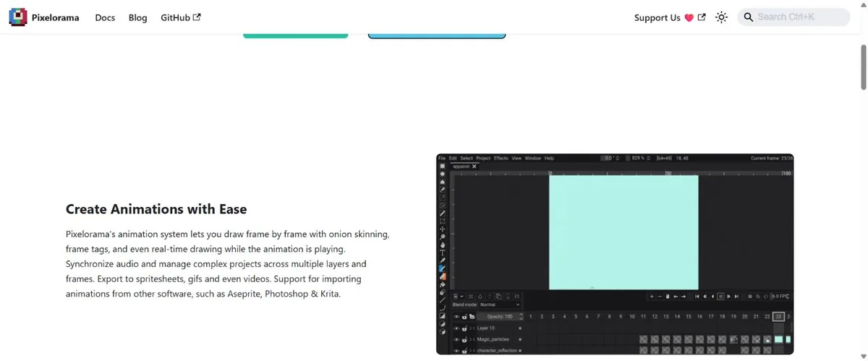Toggle visibility eye of character_reflection layer
This screenshot has height=361, width=868.
tap(456, 350)
